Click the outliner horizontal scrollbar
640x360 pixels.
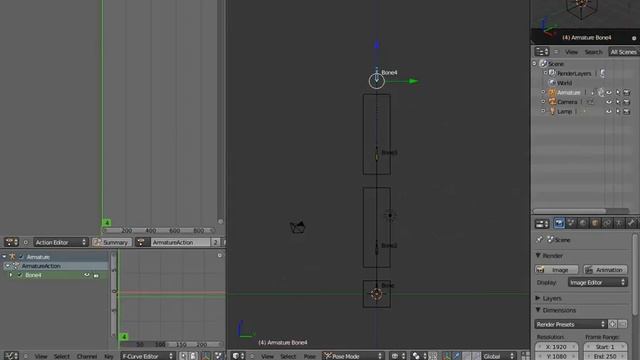[x=570, y=211]
